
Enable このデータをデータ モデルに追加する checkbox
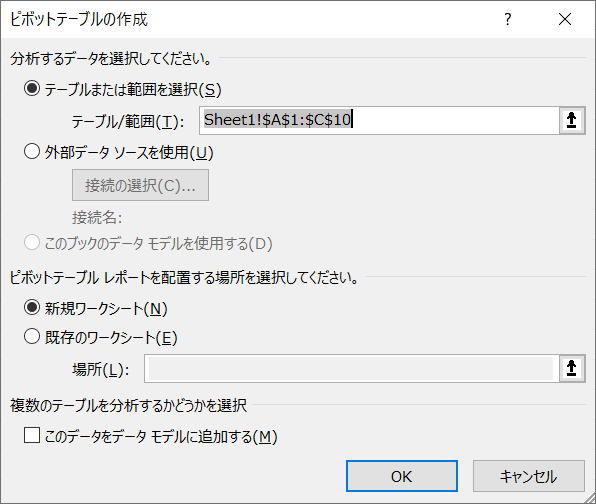click(32, 436)
